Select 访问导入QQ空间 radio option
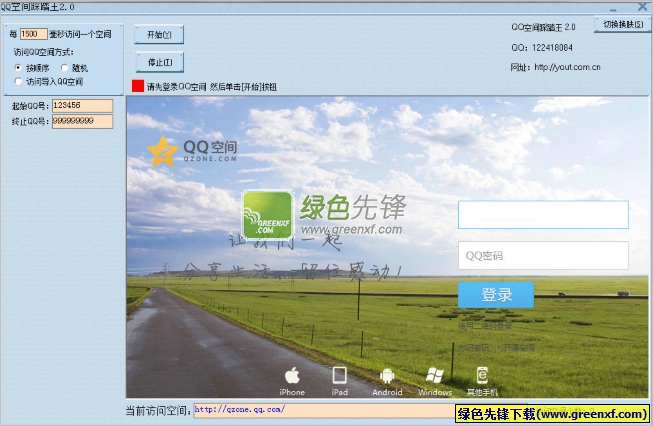The height and width of the screenshot is (426, 653). [x=18, y=81]
